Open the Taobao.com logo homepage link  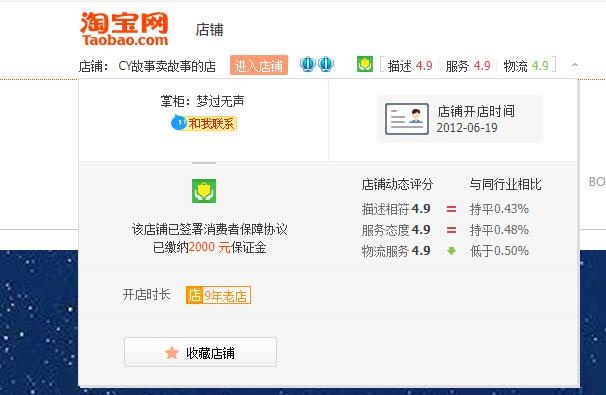(124, 29)
